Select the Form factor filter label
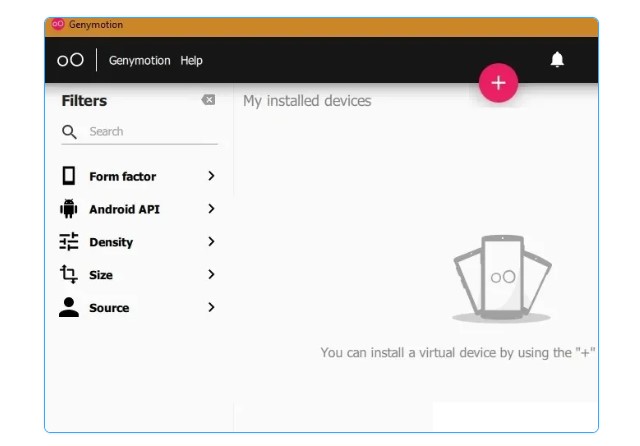 coord(122,176)
